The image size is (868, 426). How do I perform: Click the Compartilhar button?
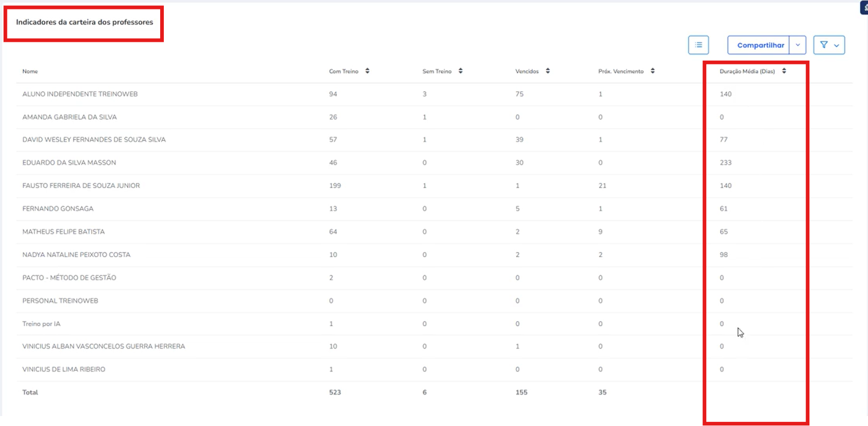[759, 45]
